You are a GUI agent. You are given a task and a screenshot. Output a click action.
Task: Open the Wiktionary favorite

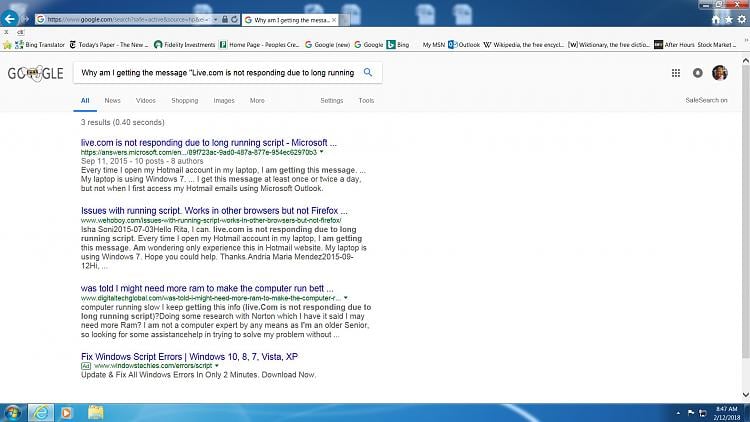click(x=608, y=44)
